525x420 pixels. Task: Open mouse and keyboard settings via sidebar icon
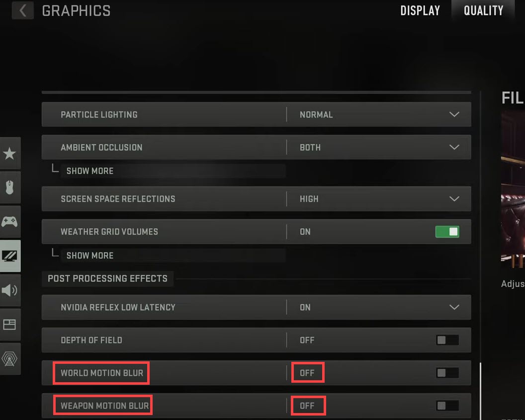[10, 187]
